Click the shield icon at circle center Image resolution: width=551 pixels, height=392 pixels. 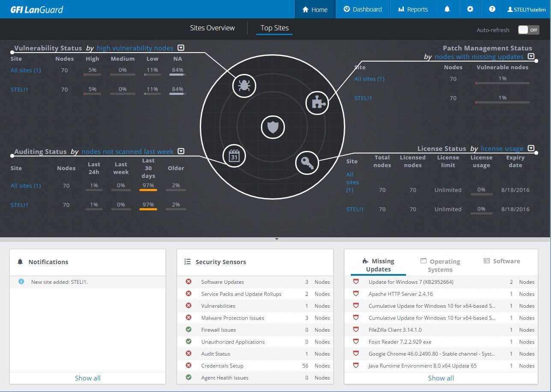tap(273, 127)
